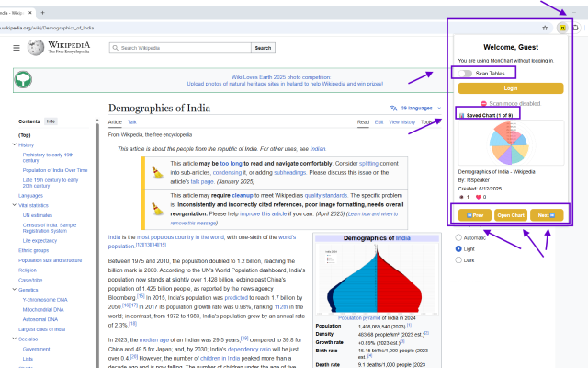The width and height of the screenshot is (588, 368).
Task: Open the 'dependency ratio' link
Action: pyautogui.click(x=249, y=349)
